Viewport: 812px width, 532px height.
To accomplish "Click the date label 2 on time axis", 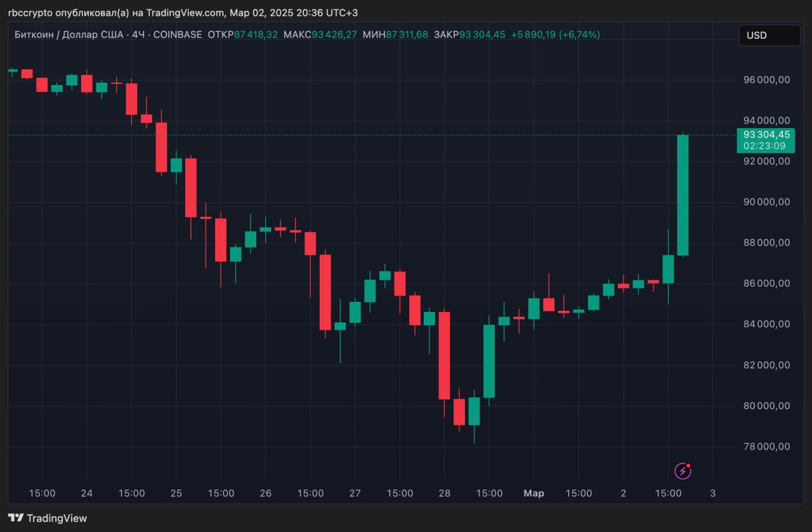I will tap(624, 493).
